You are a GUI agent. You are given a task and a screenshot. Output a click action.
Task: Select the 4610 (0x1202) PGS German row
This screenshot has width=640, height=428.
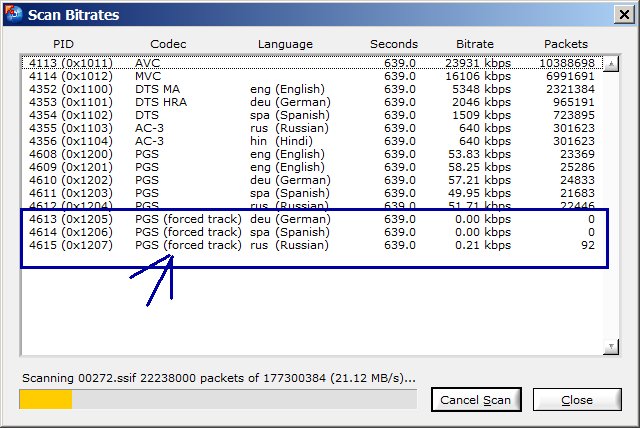point(312,180)
